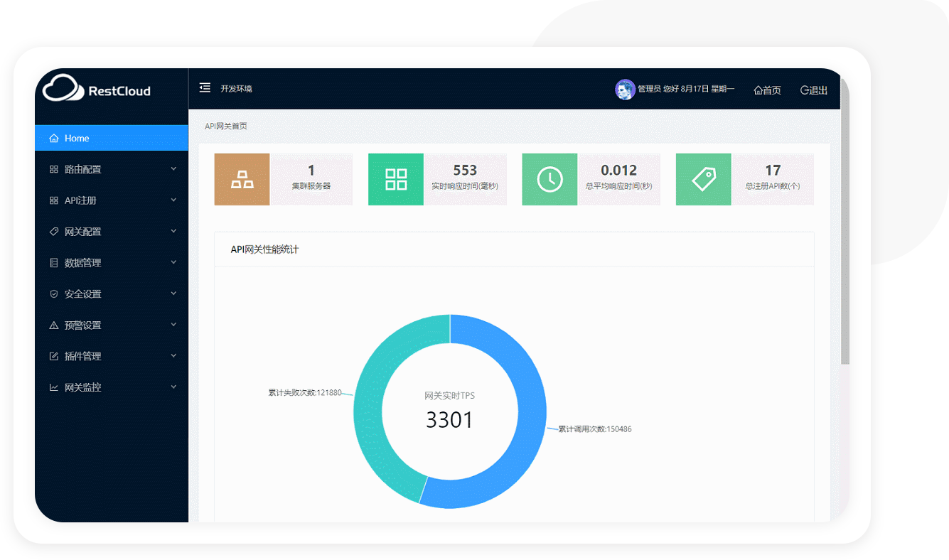Click the 预警设置 warning triangle icon

[54, 325]
